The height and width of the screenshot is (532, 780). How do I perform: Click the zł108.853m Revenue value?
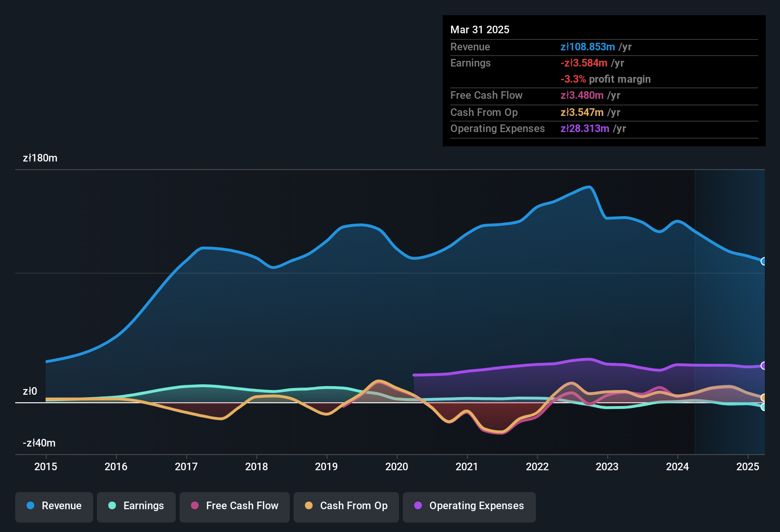[x=588, y=47]
